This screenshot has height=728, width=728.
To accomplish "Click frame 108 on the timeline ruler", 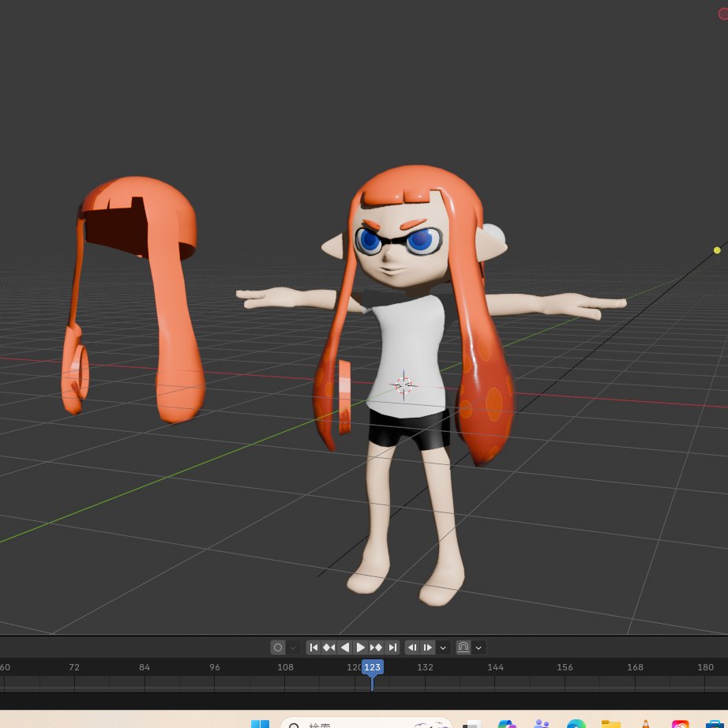I will coord(285,667).
